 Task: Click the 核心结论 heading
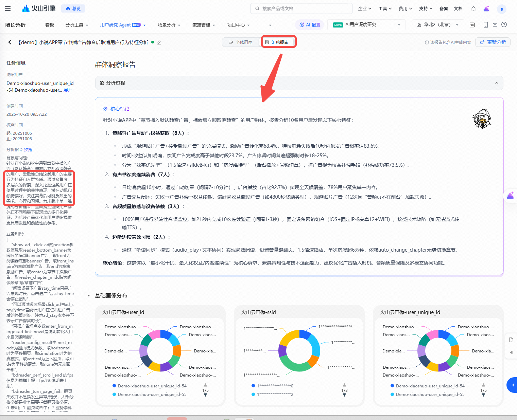tap(120, 109)
